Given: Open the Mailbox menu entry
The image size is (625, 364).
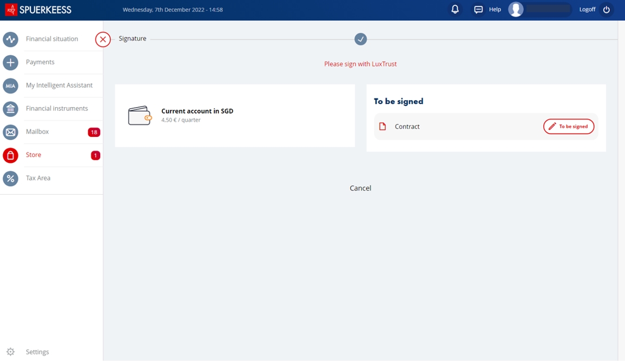Looking at the screenshot, I should [x=37, y=131].
